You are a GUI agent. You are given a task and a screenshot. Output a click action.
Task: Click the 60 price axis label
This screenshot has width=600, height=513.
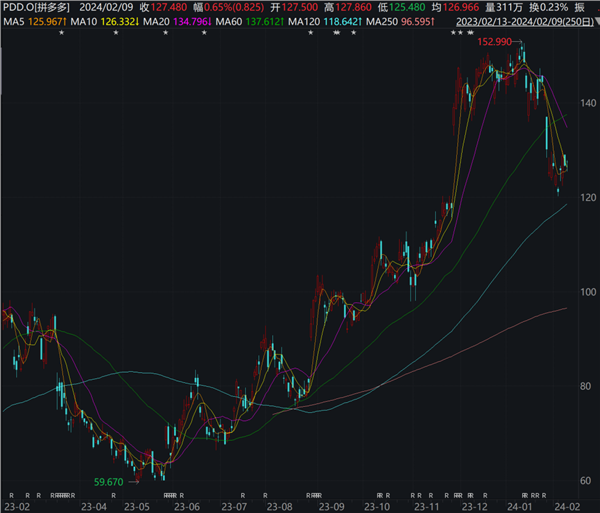click(x=585, y=481)
